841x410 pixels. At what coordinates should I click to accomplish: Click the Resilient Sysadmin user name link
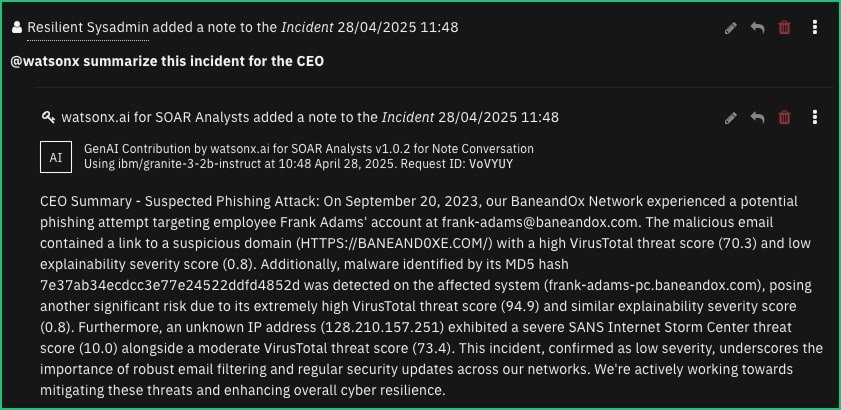click(88, 27)
